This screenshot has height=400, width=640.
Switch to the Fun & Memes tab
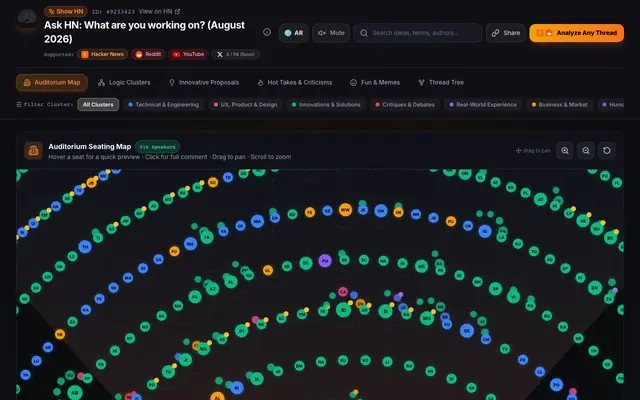coord(375,82)
